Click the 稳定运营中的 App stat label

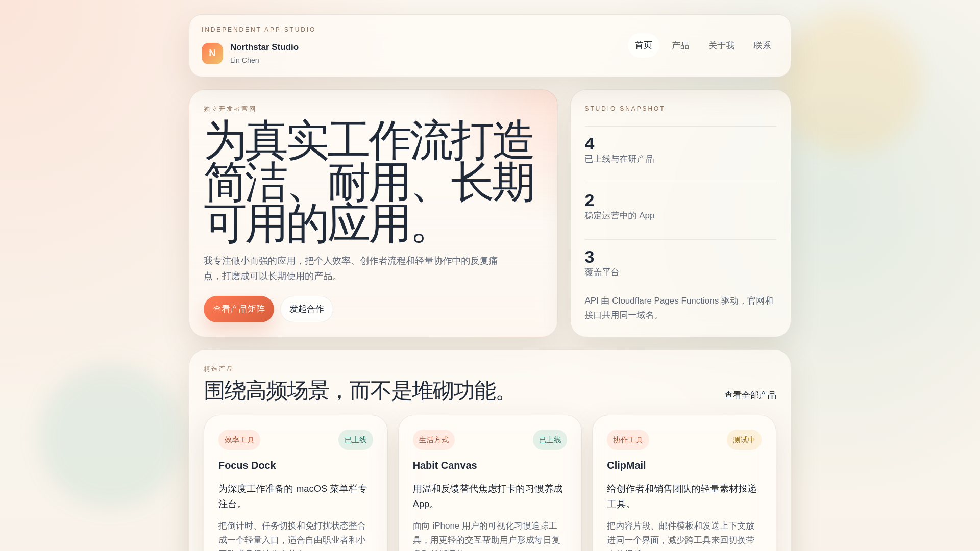(x=619, y=216)
